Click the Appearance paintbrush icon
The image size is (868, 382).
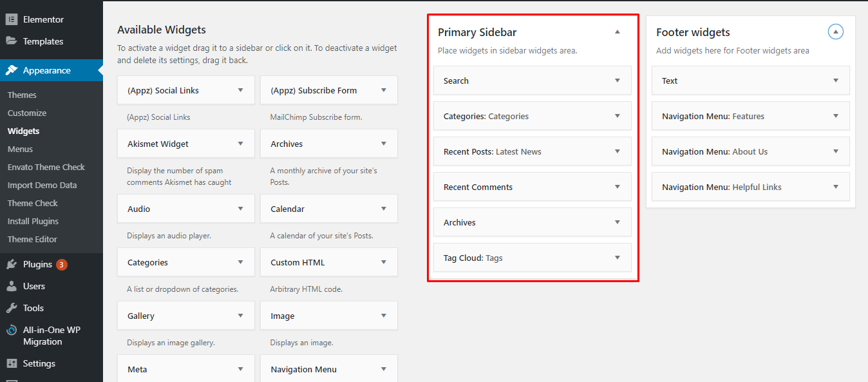click(x=11, y=71)
